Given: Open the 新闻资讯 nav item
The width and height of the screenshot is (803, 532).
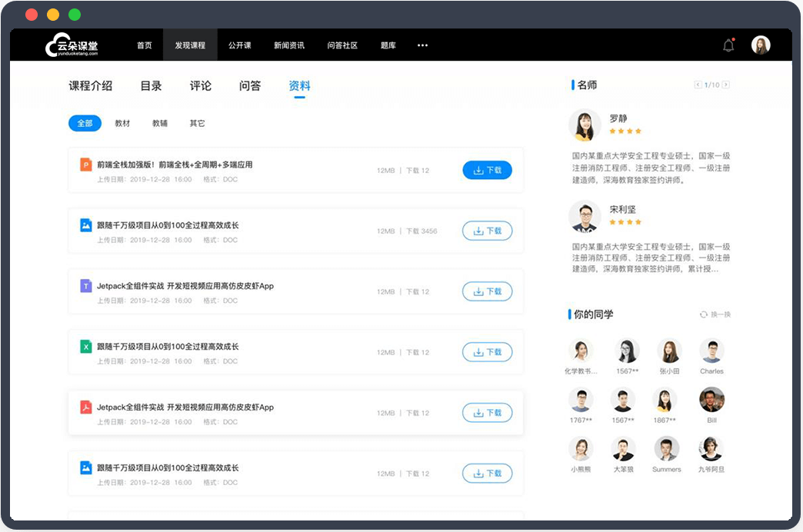Looking at the screenshot, I should coord(289,45).
